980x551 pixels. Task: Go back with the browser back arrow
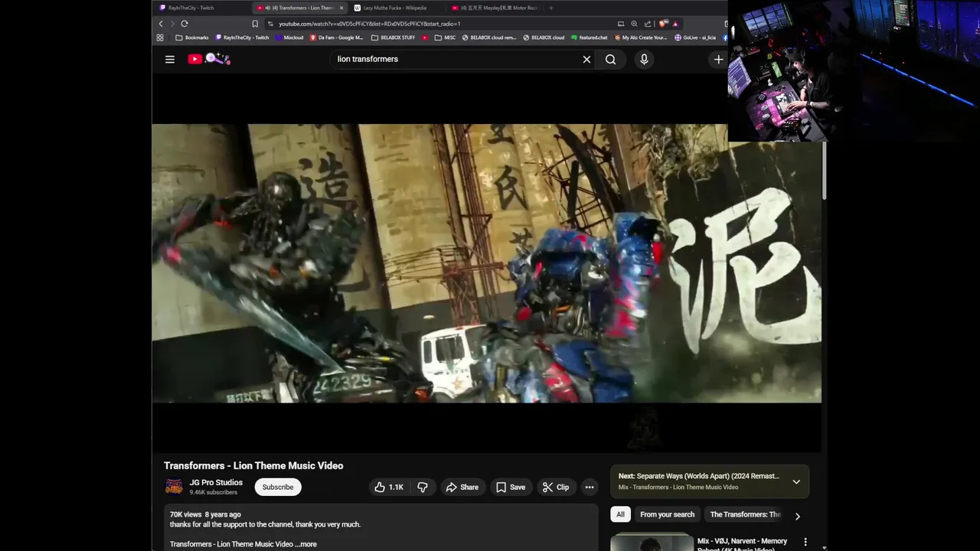coord(161,24)
